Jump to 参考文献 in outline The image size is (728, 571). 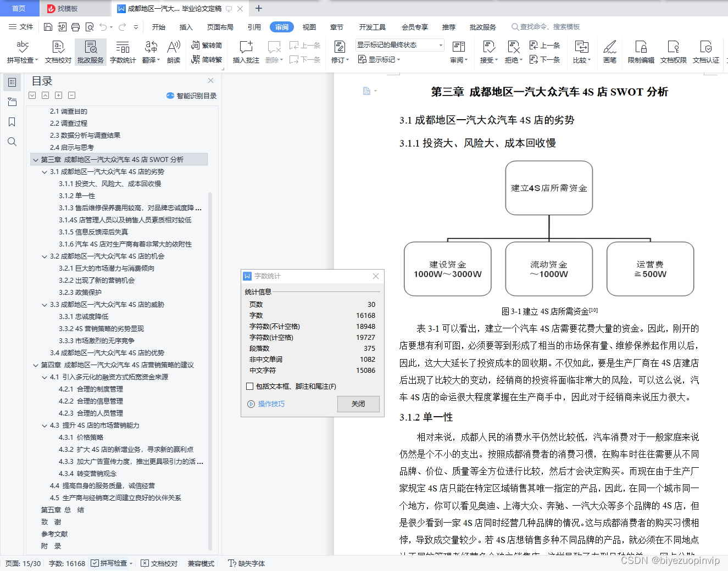click(54, 534)
